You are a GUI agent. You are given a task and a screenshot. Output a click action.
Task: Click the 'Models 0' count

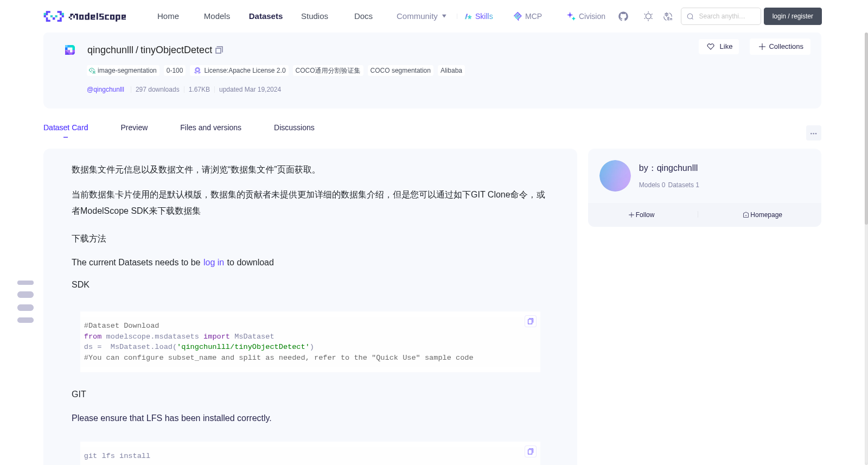click(x=652, y=185)
